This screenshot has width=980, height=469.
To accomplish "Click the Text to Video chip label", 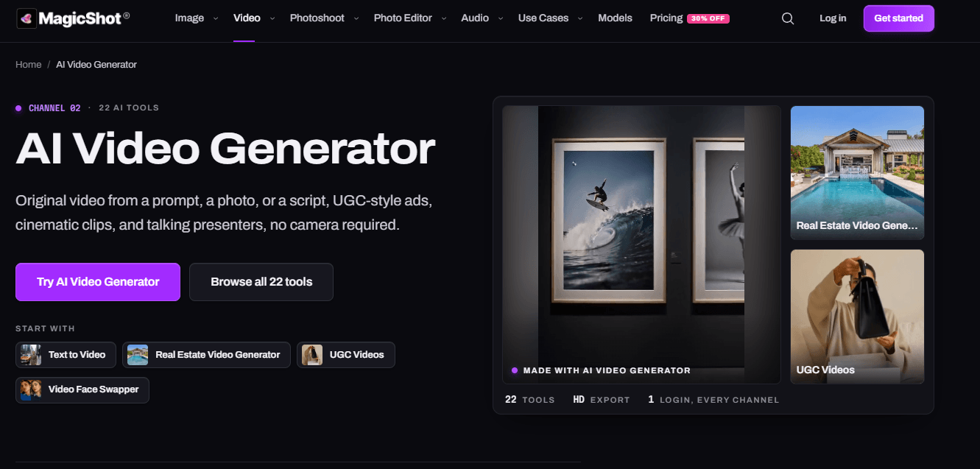I will [x=77, y=355].
